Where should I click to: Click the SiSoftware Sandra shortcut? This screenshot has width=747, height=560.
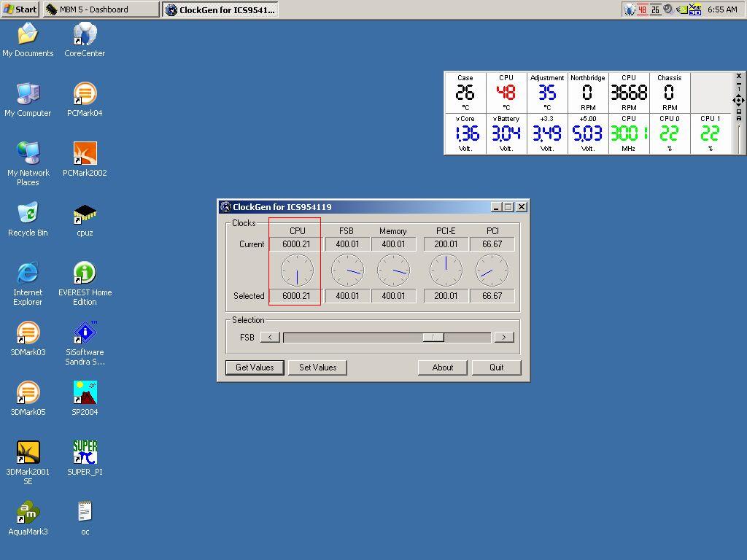click(85, 334)
